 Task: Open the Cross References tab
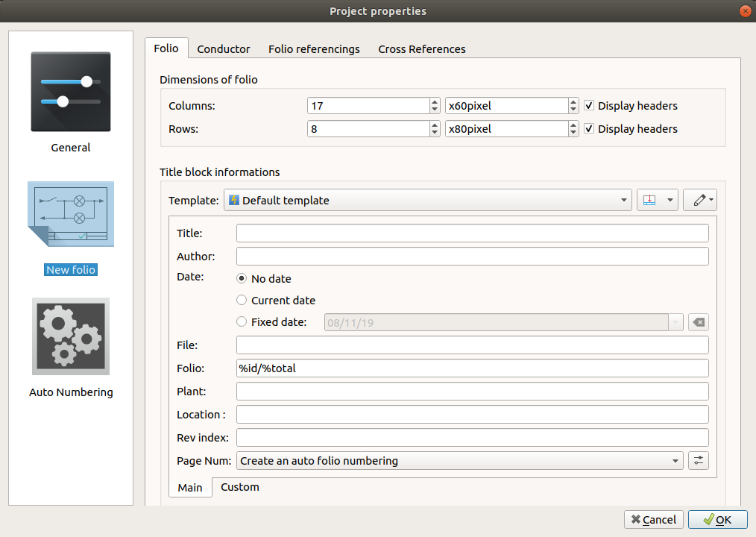pos(422,49)
